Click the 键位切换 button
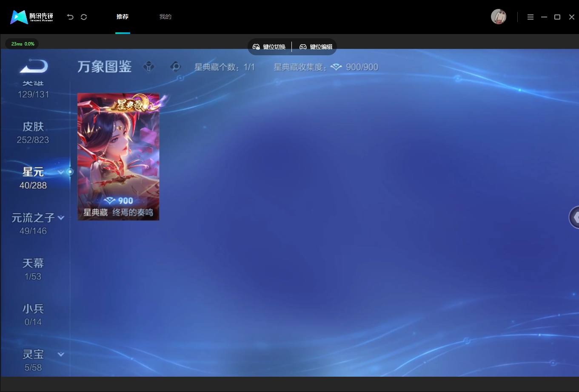This screenshot has height=392, width=579. pos(269,47)
